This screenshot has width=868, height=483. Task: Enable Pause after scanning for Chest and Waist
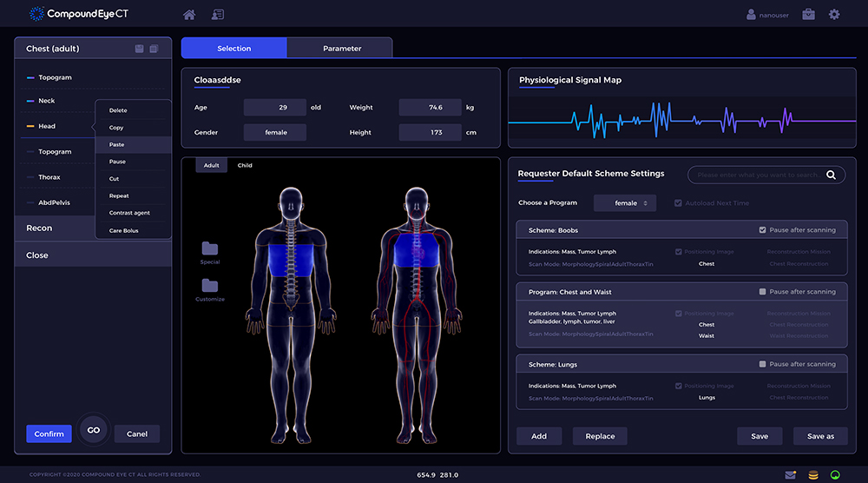click(762, 292)
